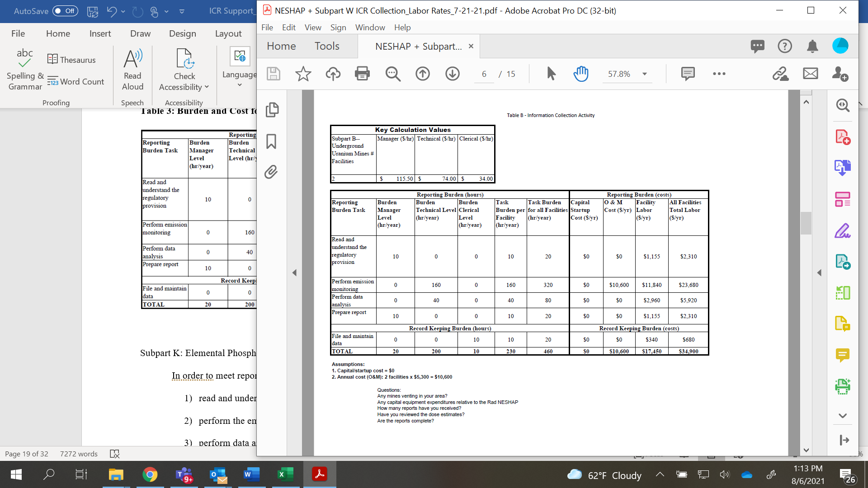This screenshot has height=488, width=868.
Task: Go to next page arrow icon
Action: 452,74
